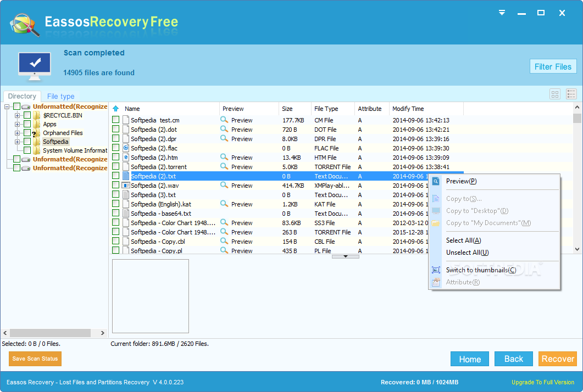583x392 pixels.
Task: Click the magnifier preview icon for Softpedia test.cm
Action: point(224,120)
